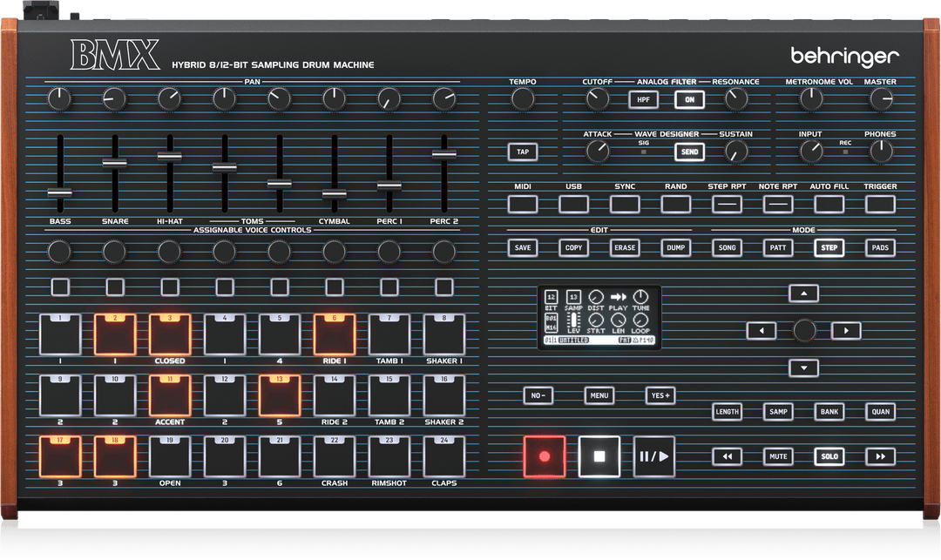
Task: Click the QUAN button
Action: 880,412
